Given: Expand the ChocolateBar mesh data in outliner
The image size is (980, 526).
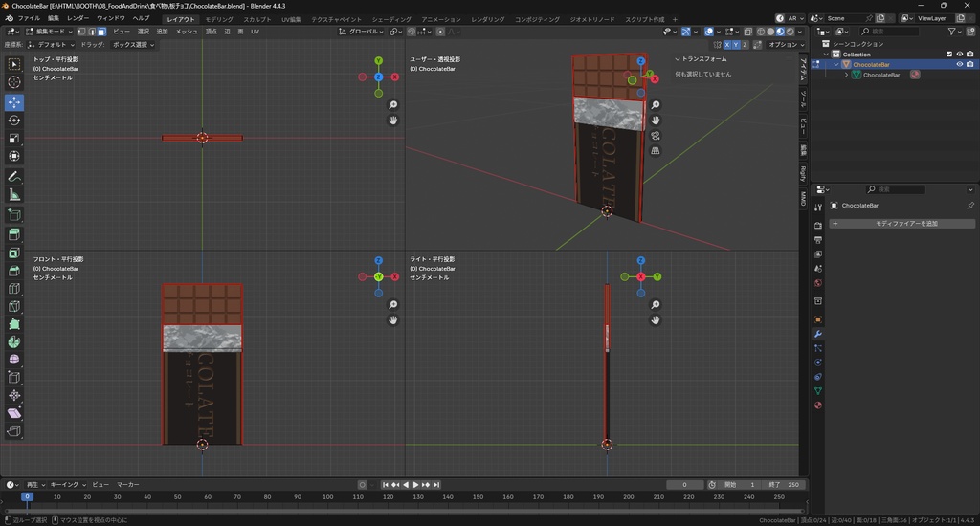Looking at the screenshot, I should tap(846, 75).
